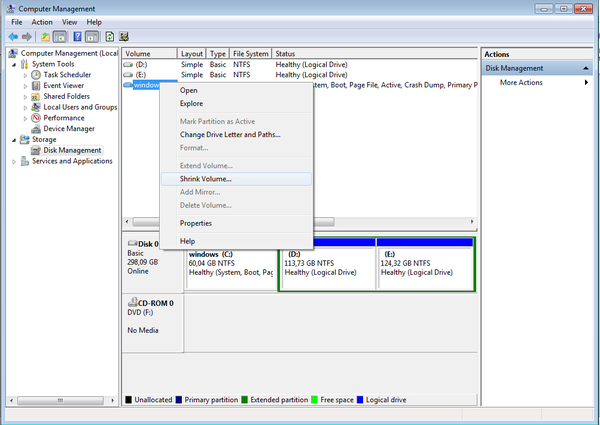This screenshot has width=600, height=425.
Task: Click the Task Scheduler clock icon
Action: [36, 75]
